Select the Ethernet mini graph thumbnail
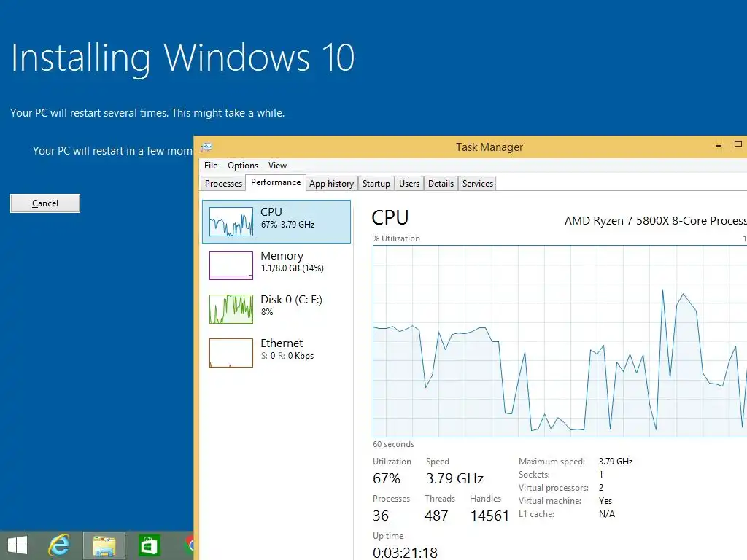 pyautogui.click(x=231, y=353)
